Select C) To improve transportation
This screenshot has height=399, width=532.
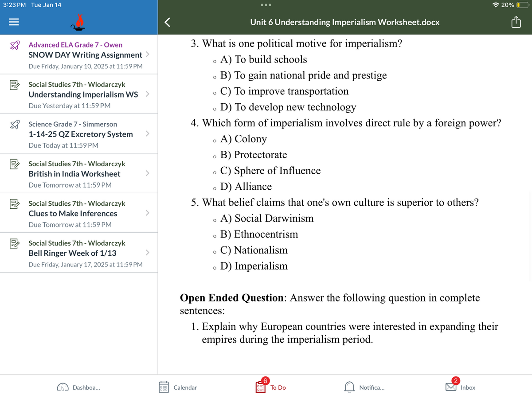284,91
